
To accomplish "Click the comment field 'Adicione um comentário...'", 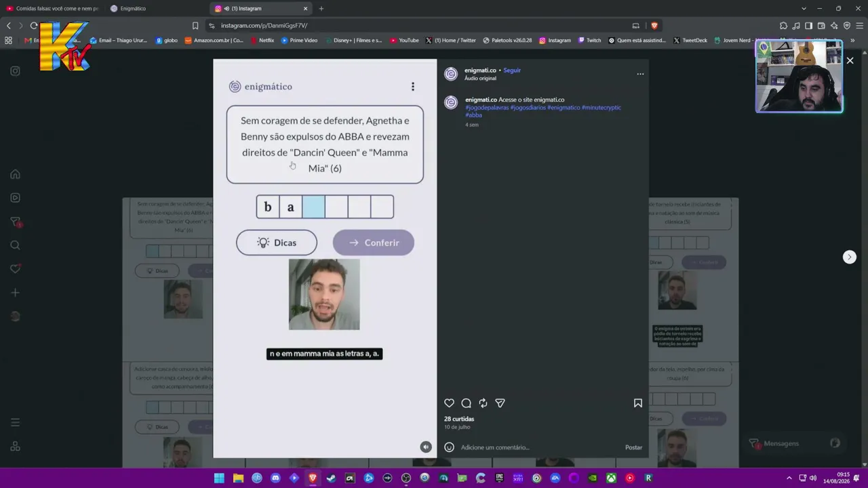I will coord(539,447).
